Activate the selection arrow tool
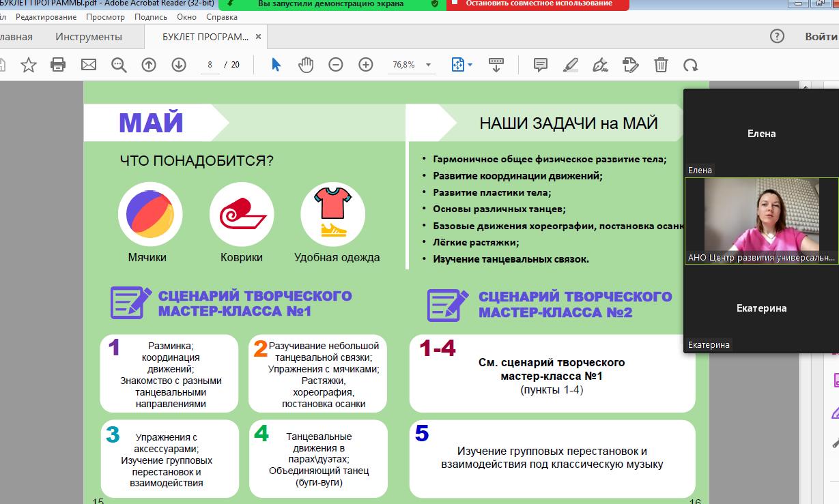The width and height of the screenshot is (839, 504). (276, 65)
